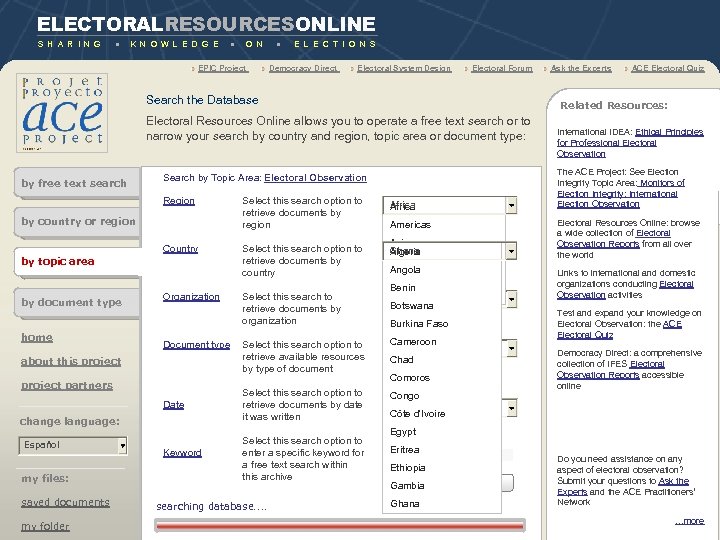Open the Ask the Experts top link

coord(580,68)
